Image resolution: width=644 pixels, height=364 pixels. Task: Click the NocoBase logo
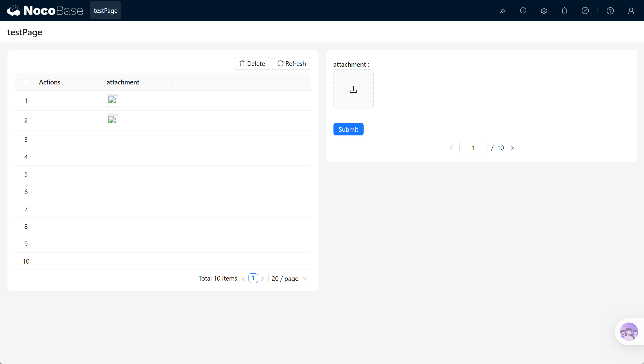click(45, 11)
